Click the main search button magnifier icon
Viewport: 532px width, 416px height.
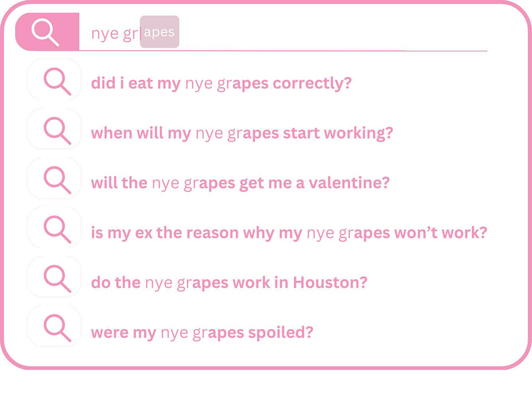45,33
